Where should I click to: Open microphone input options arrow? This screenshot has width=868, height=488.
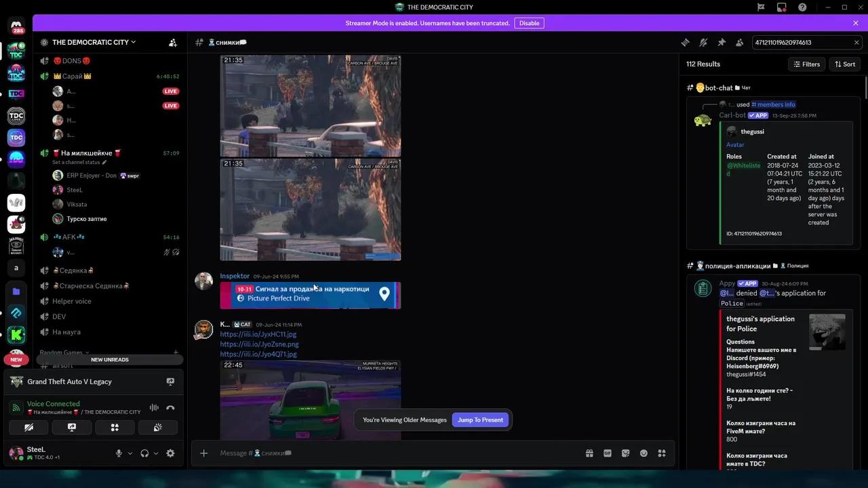click(130, 453)
